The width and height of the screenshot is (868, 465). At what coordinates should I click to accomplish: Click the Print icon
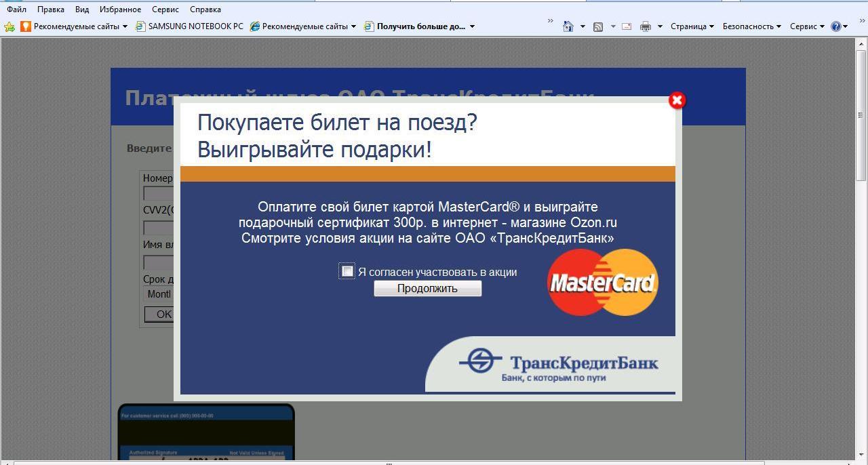point(645,26)
